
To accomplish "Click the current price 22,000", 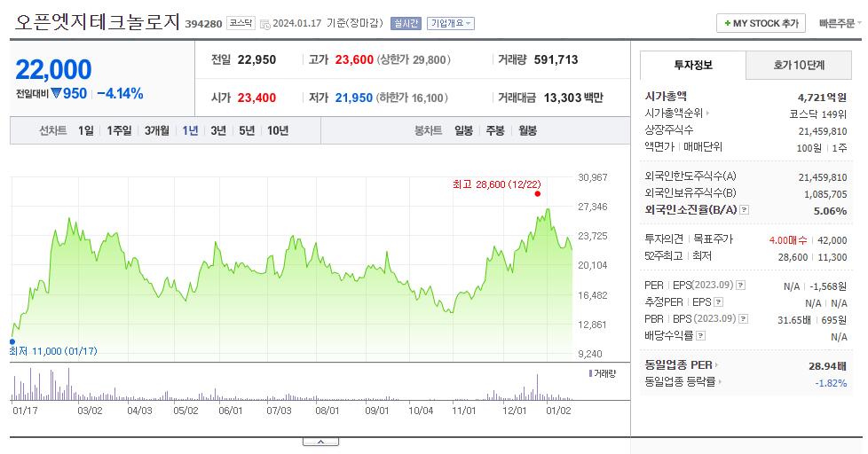I will coord(53,70).
